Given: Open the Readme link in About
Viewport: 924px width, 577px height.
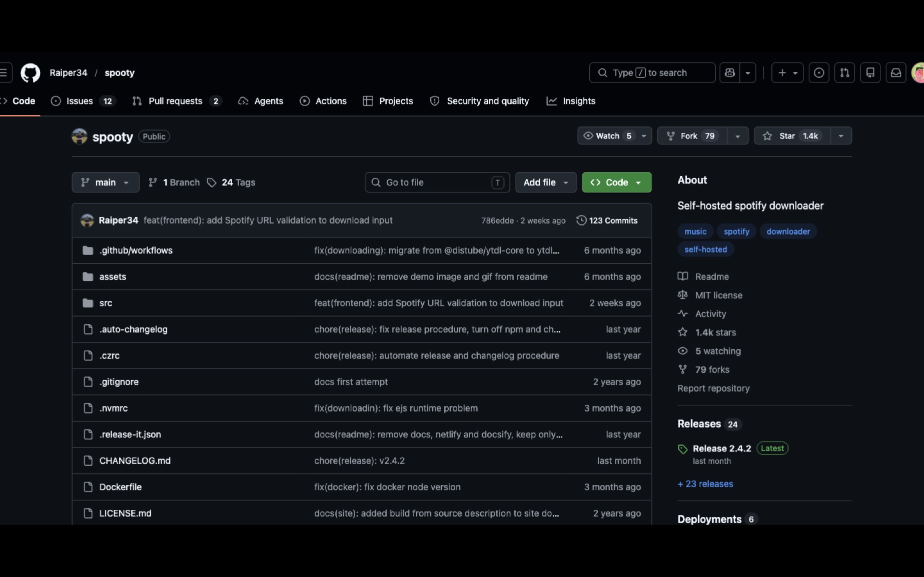Looking at the screenshot, I should coord(703,277).
